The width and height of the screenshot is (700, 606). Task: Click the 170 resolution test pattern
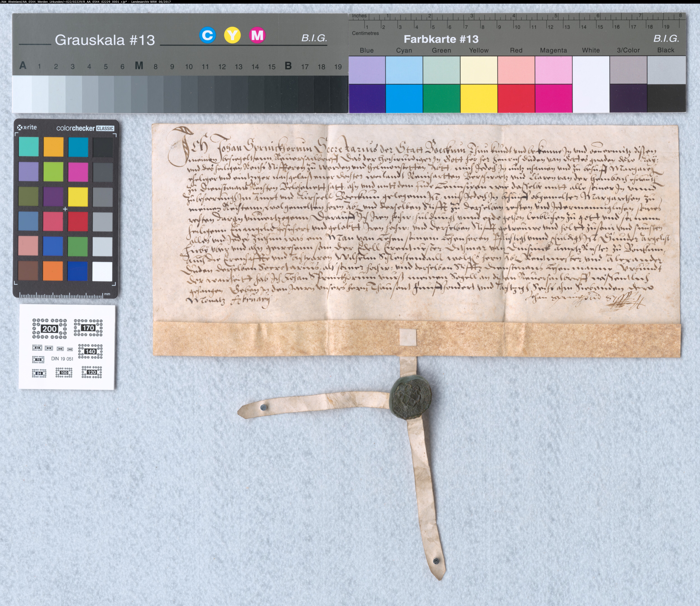[88, 328]
